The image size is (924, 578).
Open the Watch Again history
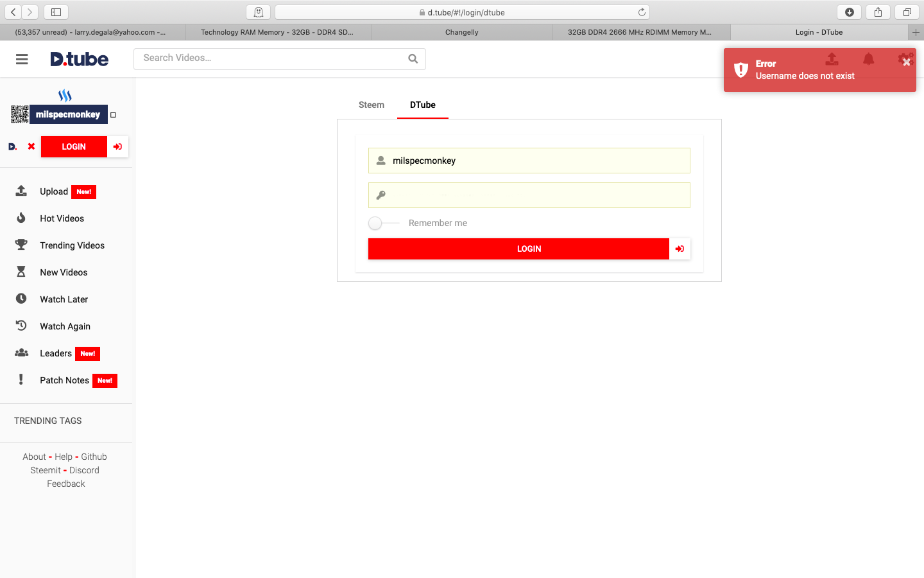click(x=65, y=326)
